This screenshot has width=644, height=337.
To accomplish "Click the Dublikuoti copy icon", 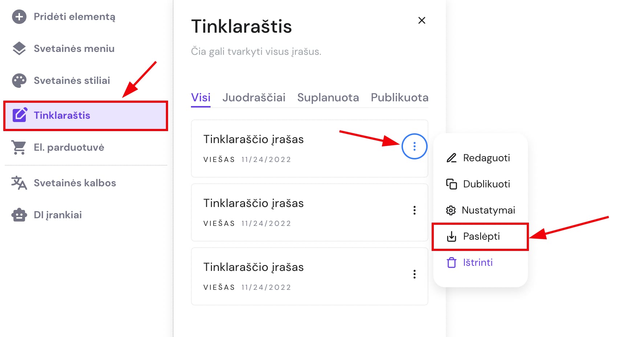I will click(451, 184).
